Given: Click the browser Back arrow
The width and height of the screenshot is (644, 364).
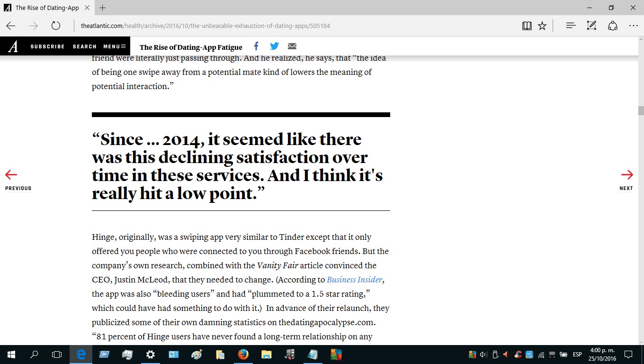Looking at the screenshot, I should pos(10,26).
